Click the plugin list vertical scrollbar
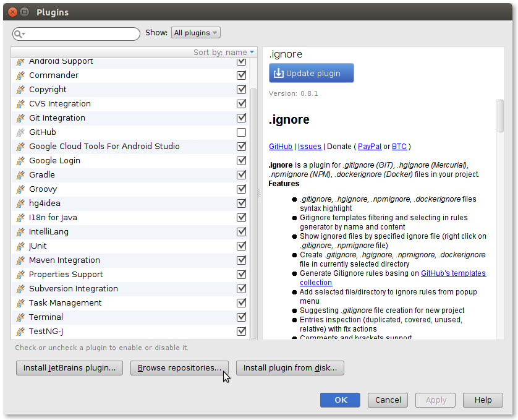518x420 pixels. pos(253,213)
